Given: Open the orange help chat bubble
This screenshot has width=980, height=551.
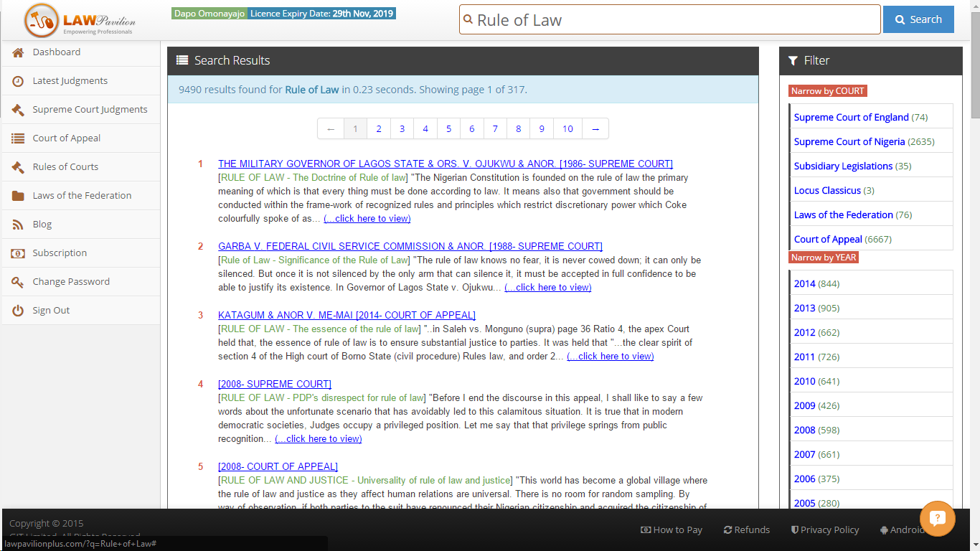Looking at the screenshot, I should pos(937,518).
